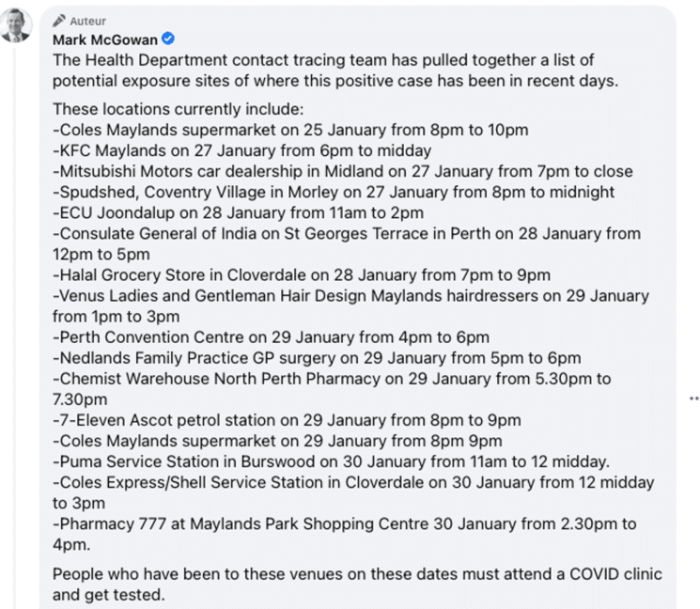
Task: Click the Nedlands Family Practice entry
Action: point(317,357)
